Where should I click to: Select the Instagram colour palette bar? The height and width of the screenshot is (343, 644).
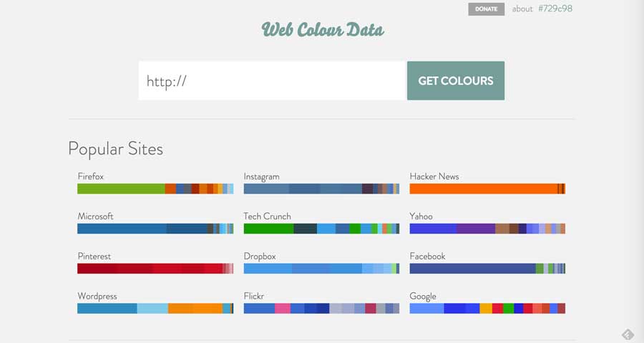pyautogui.click(x=321, y=189)
